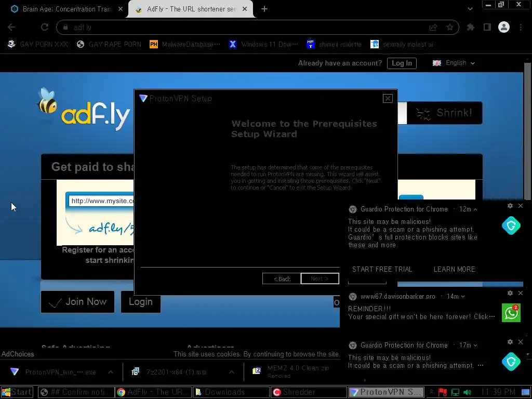Switch to Confirm notifications taskbar item
The height and width of the screenshot is (399, 532).
click(76, 392)
